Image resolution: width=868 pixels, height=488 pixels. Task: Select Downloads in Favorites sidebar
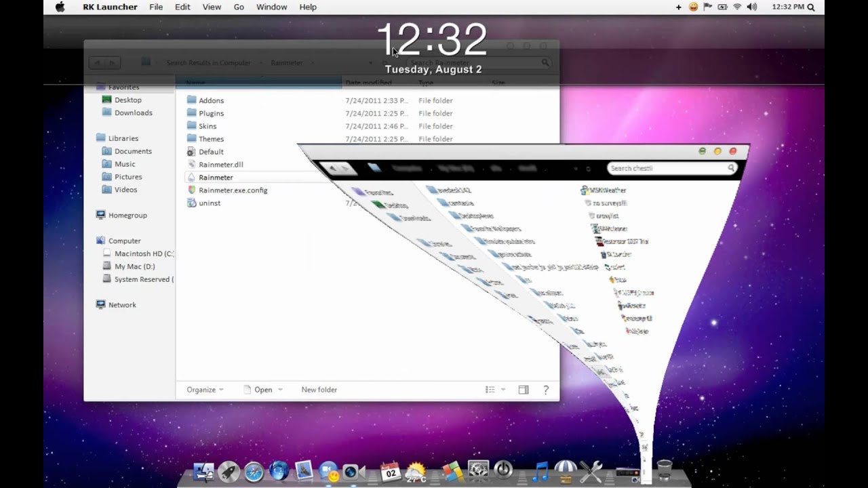[127, 113]
